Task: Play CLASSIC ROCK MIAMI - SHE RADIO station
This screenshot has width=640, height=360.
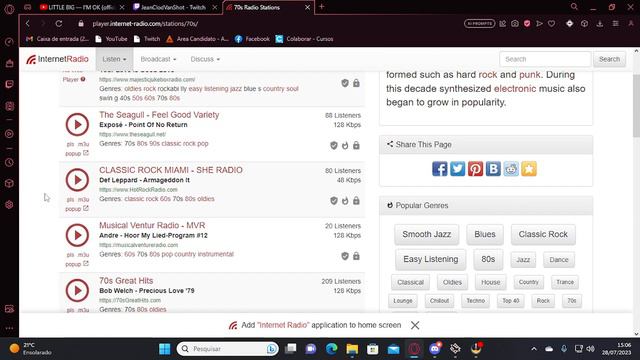Action: [77, 180]
